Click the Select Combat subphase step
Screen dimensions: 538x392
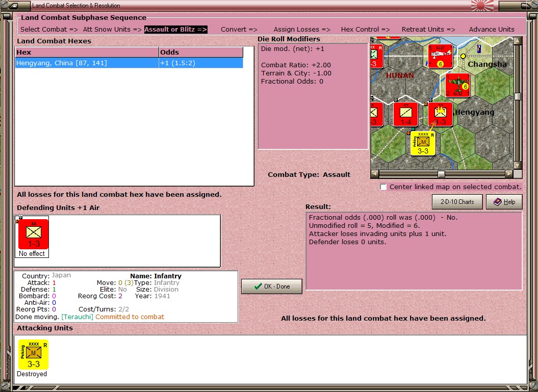(49, 30)
